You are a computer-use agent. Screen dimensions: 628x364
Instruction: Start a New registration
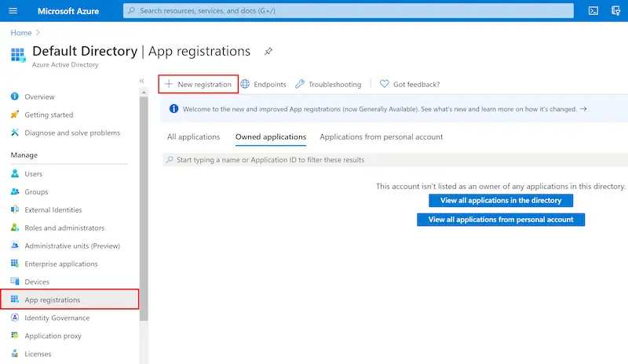(x=199, y=84)
